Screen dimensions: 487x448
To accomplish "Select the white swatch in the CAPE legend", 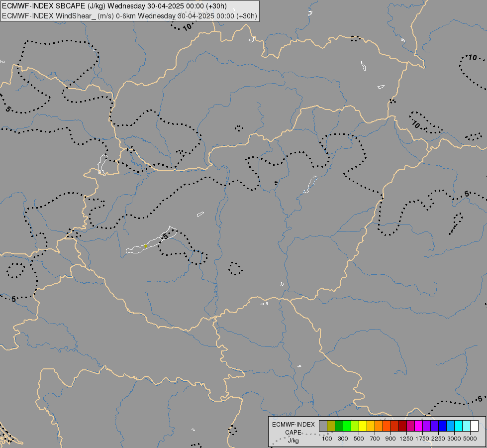I will click(x=474, y=426).
